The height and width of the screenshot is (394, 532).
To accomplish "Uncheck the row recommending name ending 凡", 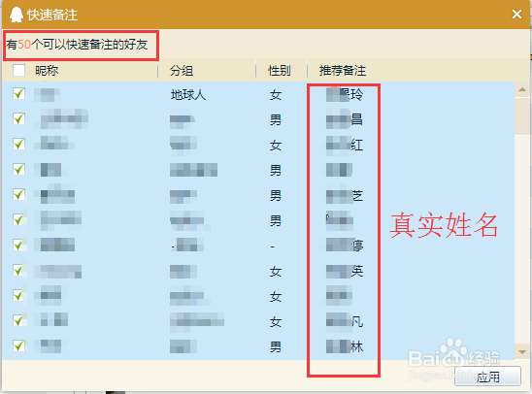I will (18, 321).
